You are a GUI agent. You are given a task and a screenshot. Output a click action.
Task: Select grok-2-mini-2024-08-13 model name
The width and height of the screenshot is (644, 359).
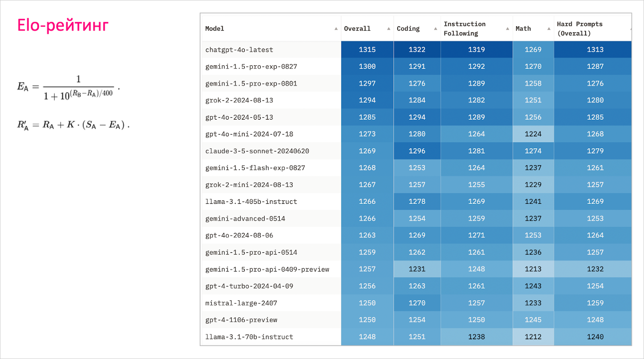(x=249, y=185)
